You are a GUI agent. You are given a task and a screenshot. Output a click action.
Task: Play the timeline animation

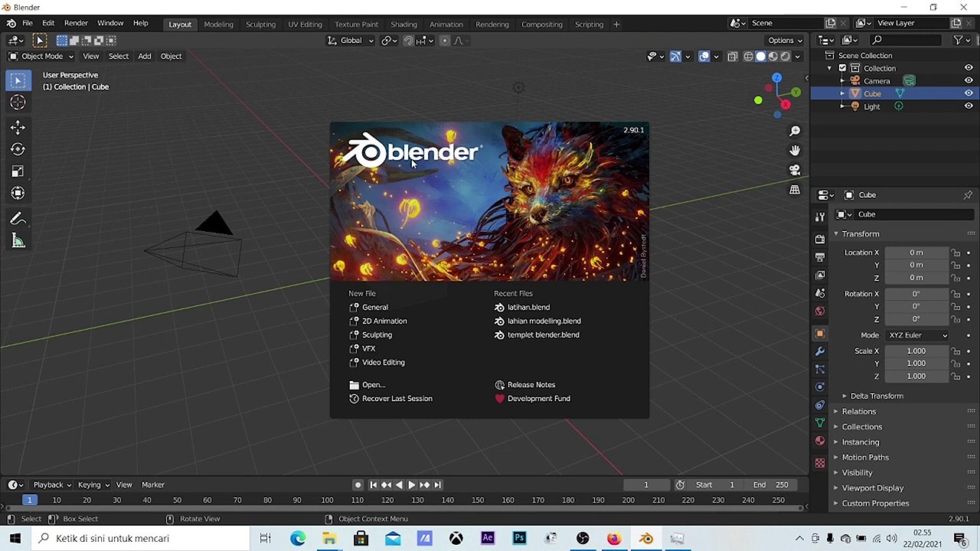tap(411, 484)
